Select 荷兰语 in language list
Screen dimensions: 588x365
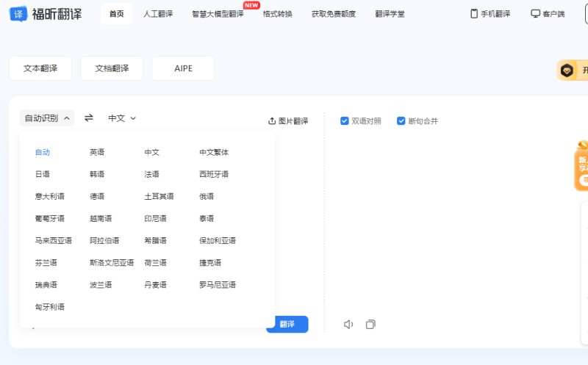pos(155,263)
